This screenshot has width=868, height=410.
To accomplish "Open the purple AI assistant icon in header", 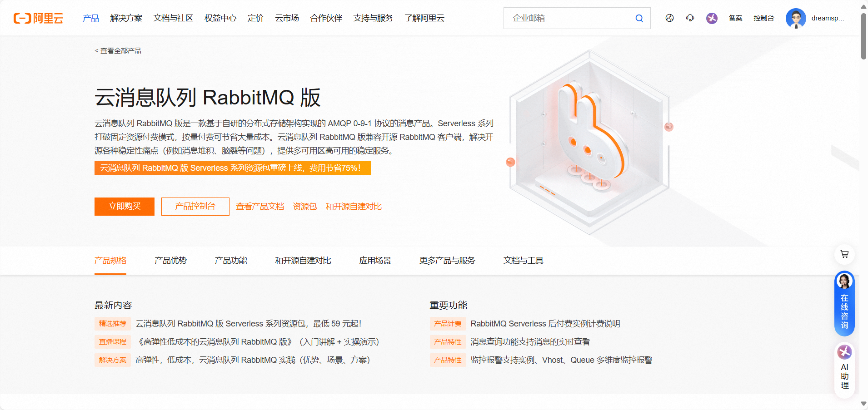I will point(712,18).
